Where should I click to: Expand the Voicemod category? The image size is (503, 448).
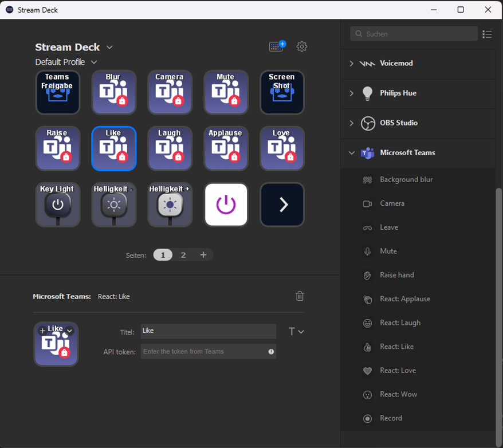(x=351, y=64)
